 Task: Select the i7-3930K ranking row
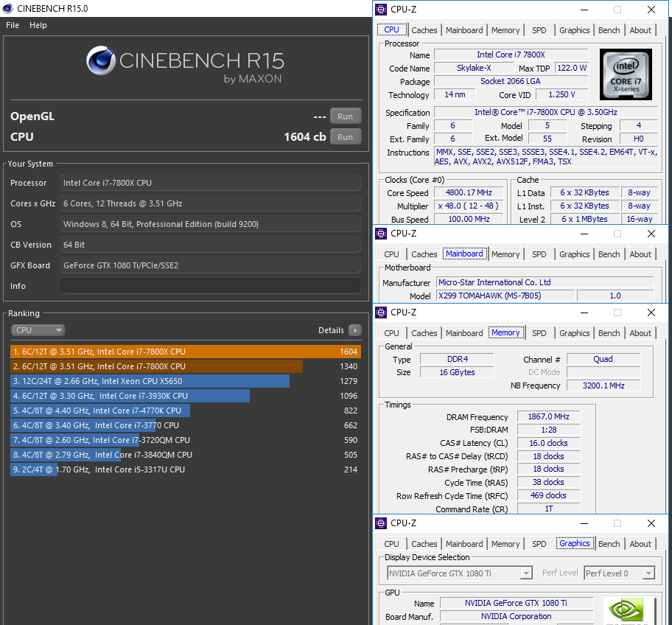186,396
